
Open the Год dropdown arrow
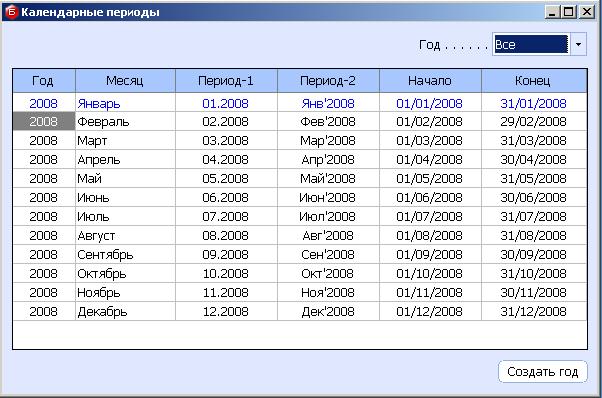tap(578, 45)
